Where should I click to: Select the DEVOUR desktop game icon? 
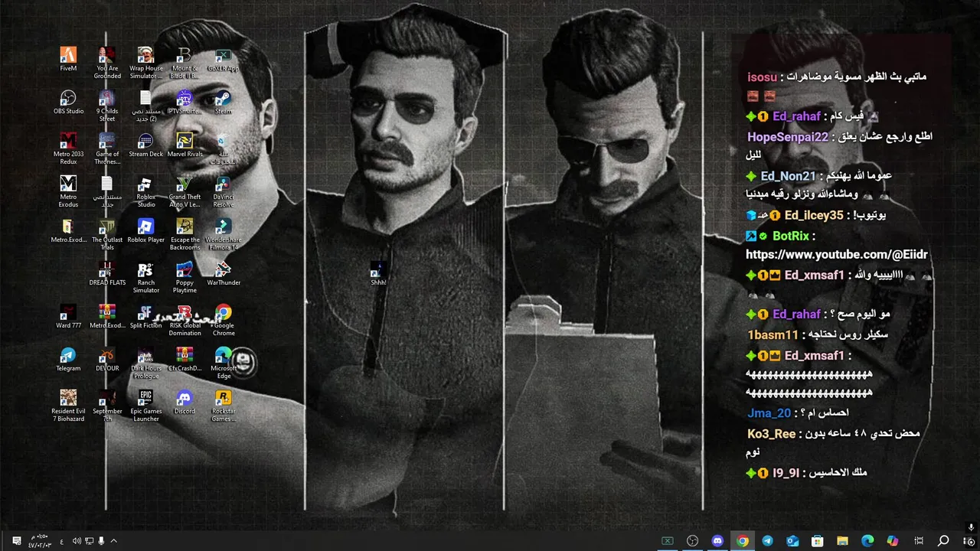(x=107, y=360)
